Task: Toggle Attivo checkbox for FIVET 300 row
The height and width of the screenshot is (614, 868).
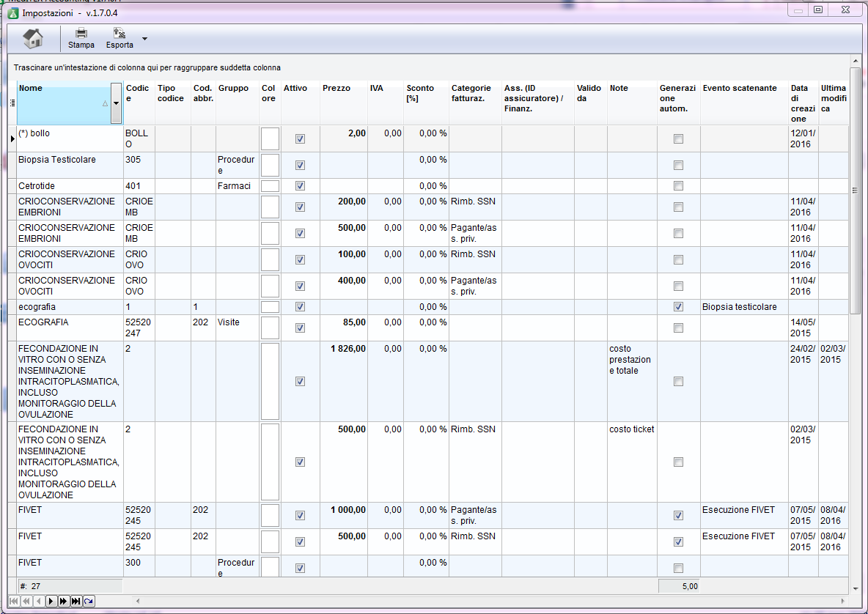Action: pos(300,568)
